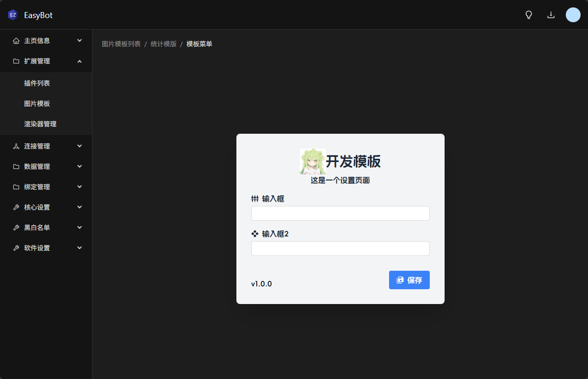Image resolution: width=588 pixels, height=379 pixels.
Task: Click the folder icon beside 数据管理
Action: [x=16, y=167]
